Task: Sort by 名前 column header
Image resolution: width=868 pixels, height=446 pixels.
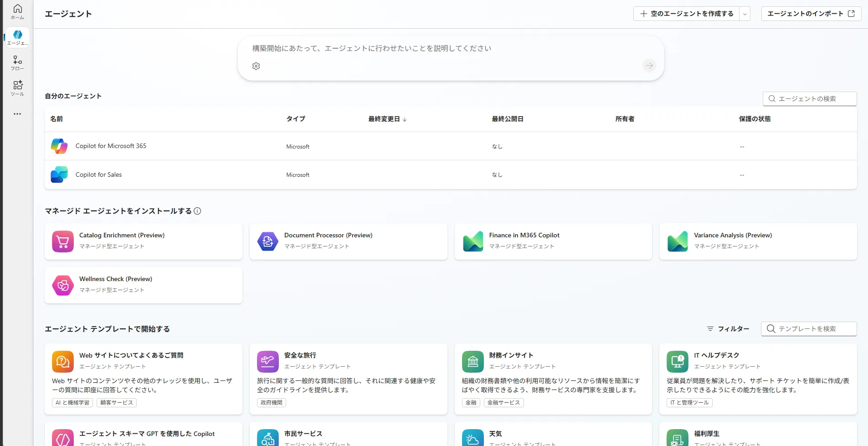Action: click(56, 119)
